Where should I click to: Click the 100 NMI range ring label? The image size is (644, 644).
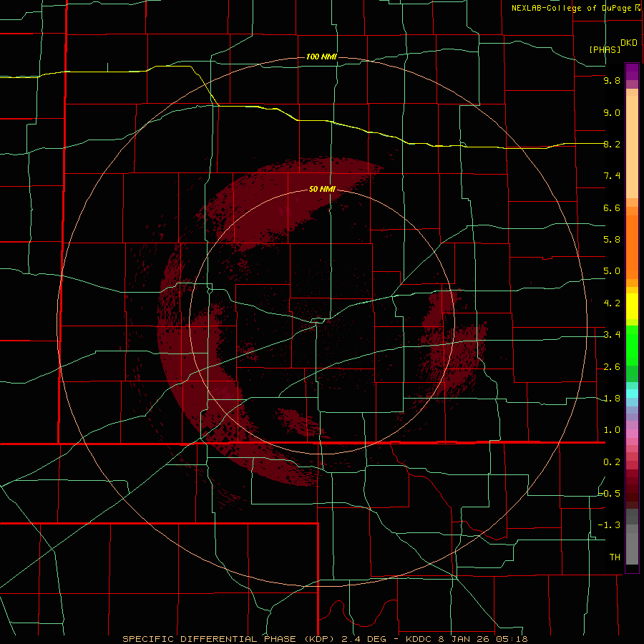(321, 57)
